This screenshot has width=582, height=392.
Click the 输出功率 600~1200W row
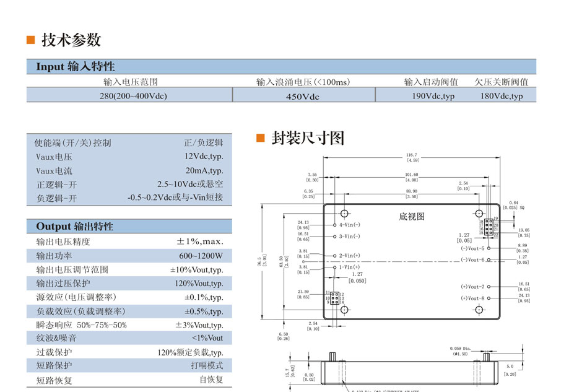coord(129,256)
